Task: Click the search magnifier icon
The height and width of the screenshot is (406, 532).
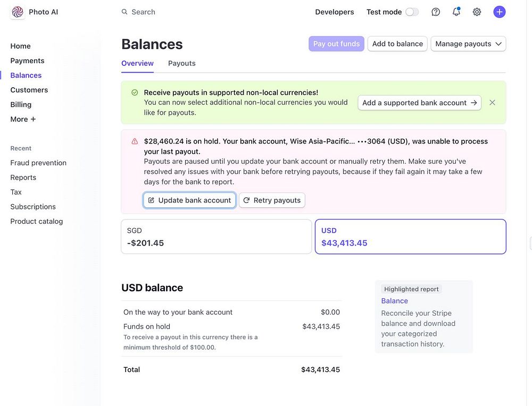Action: (124, 12)
